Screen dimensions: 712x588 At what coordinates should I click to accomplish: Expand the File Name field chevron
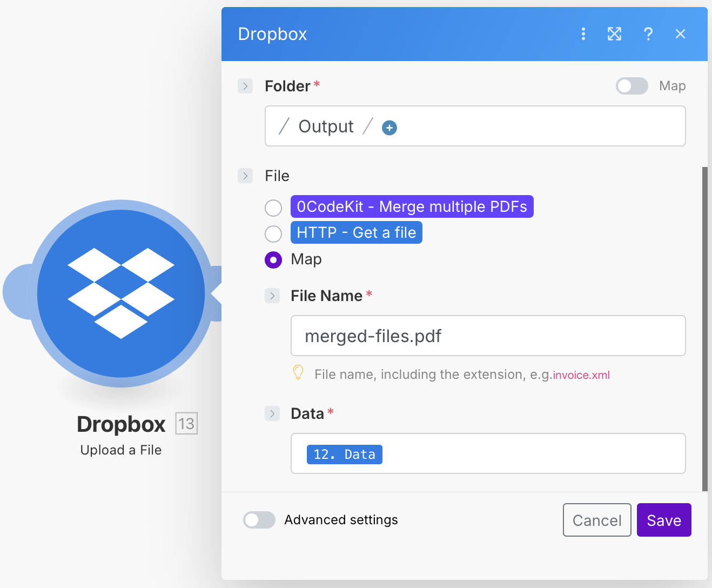click(x=272, y=296)
